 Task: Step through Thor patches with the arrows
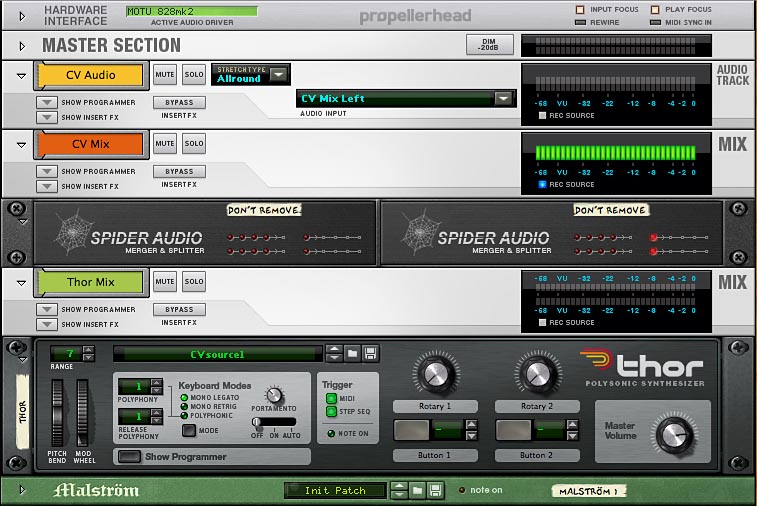coord(334,354)
